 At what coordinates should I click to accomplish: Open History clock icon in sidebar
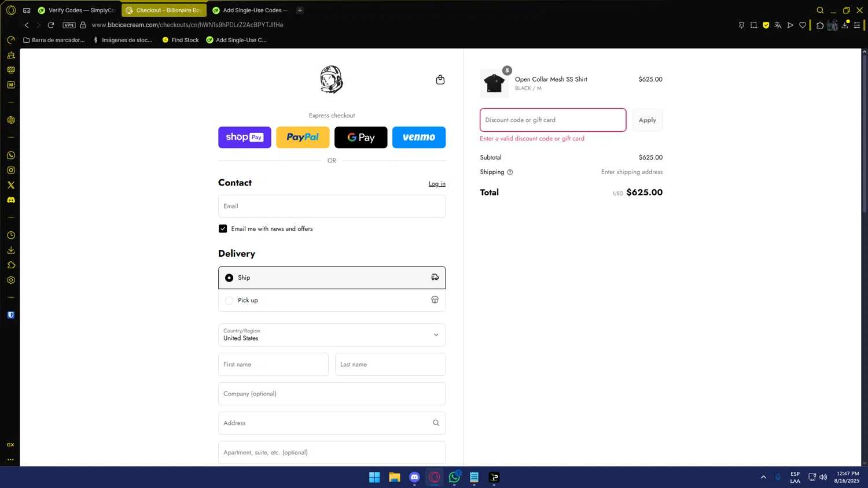(x=11, y=235)
